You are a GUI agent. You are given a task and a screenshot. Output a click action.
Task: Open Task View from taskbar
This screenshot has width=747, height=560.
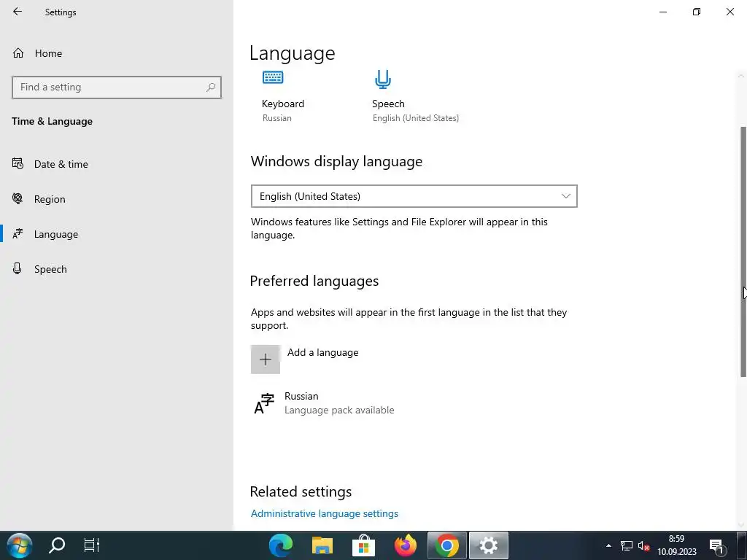click(91, 545)
